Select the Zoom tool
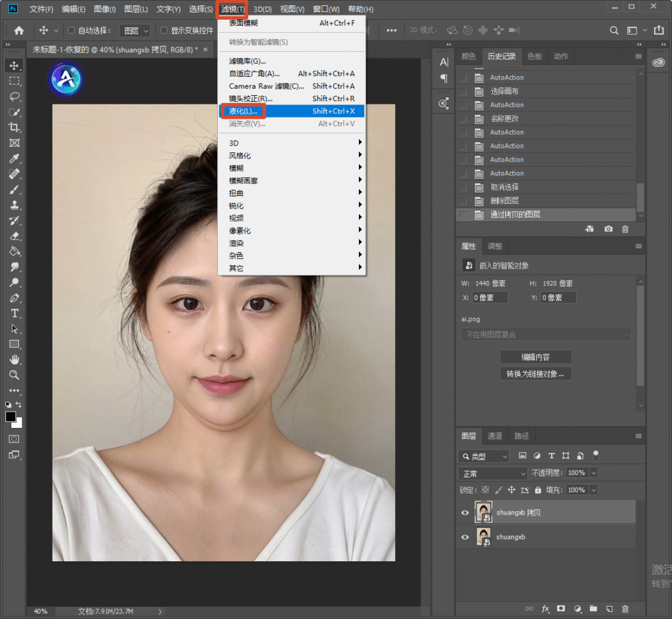Image resolution: width=672 pixels, height=619 pixels. 14,375
